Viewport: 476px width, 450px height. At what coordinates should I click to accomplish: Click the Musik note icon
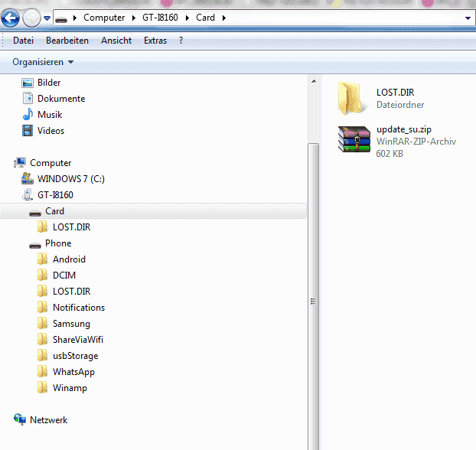(28, 115)
